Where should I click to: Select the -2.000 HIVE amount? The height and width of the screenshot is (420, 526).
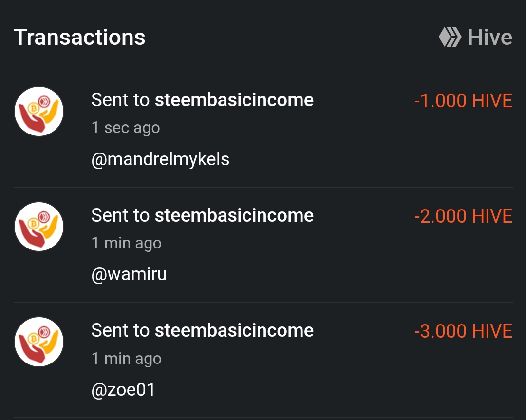tap(463, 216)
